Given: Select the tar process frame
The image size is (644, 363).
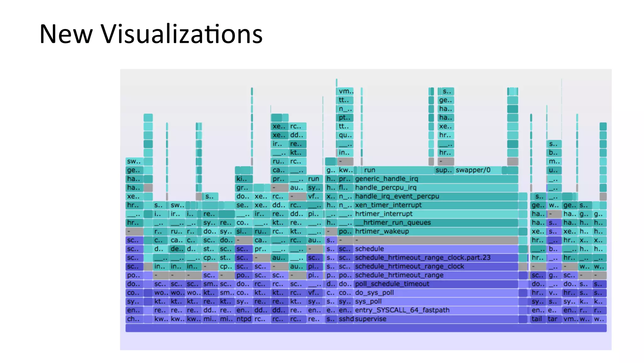Looking at the screenshot, I should pyautogui.click(x=553, y=319).
